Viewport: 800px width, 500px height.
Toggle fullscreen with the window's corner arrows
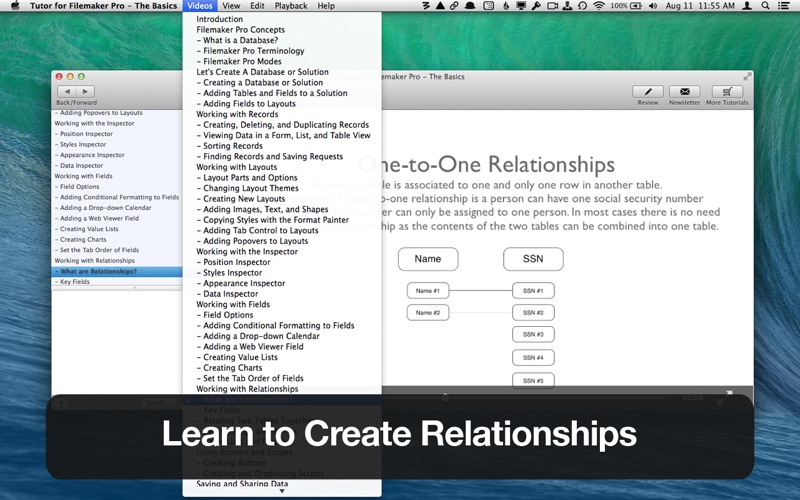pos(747,77)
